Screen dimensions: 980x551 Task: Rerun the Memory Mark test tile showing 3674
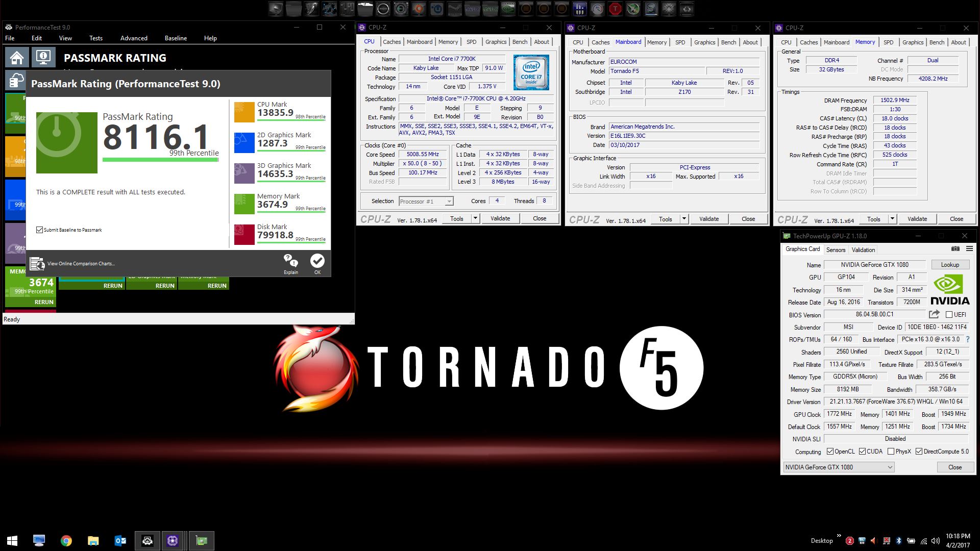click(44, 302)
